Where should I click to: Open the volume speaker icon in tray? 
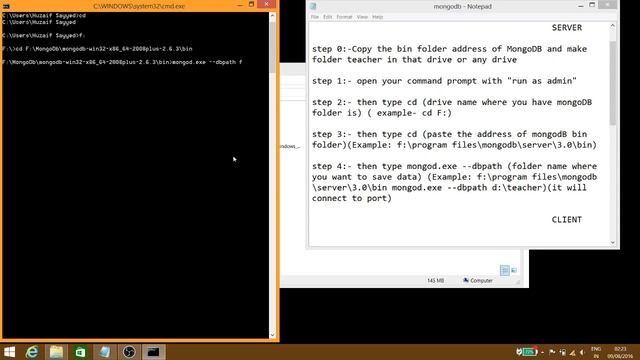(x=582, y=352)
